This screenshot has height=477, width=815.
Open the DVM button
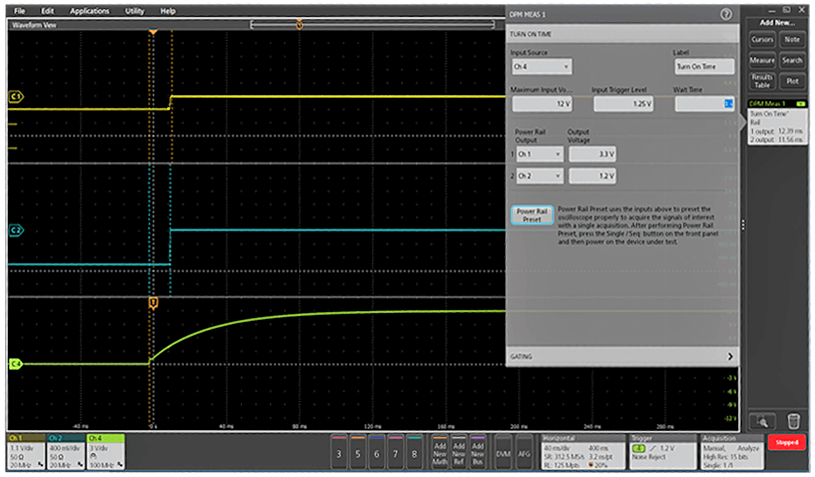pos(503,452)
